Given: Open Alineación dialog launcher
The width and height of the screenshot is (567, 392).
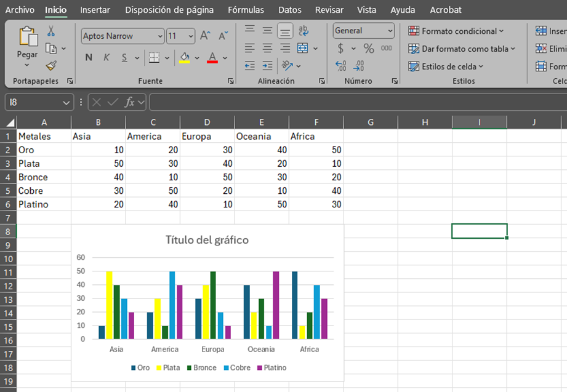Looking at the screenshot, I should 321,81.
